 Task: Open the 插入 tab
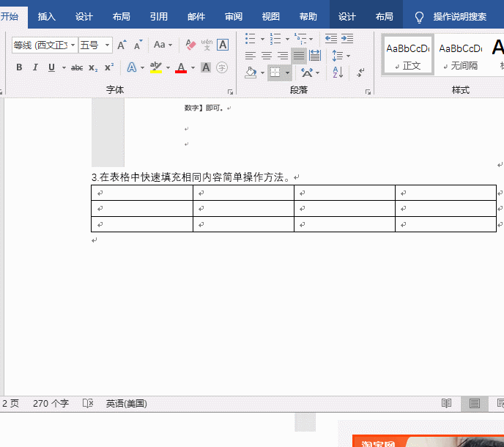(47, 17)
